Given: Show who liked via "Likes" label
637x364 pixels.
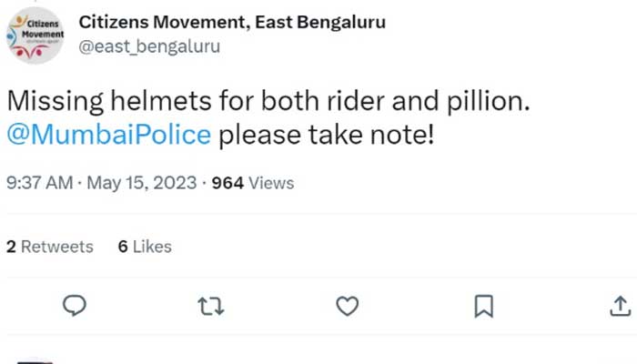Looking at the screenshot, I should click(x=151, y=247).
